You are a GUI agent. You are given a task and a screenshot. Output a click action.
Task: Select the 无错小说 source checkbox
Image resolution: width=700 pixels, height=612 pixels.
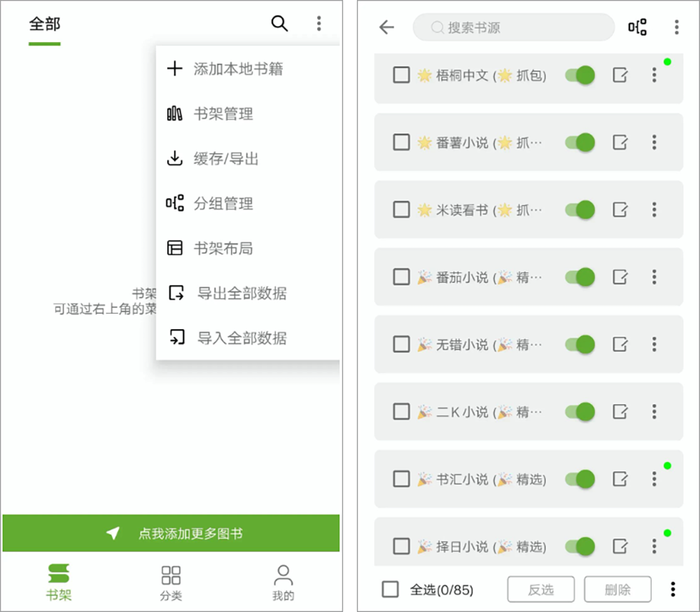[x=401, y=344]
